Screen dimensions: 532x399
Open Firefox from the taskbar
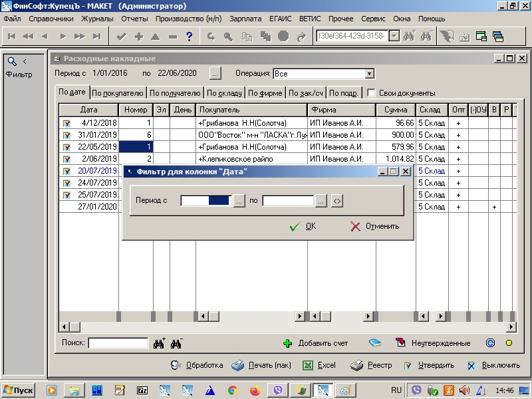pyautogui.click(x=255, y=390)
